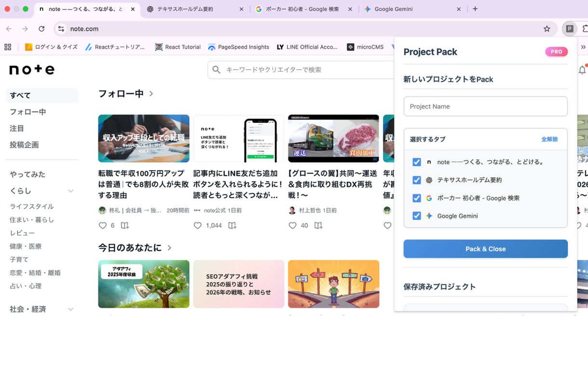The height and width of the screenshot is (368, 588).
Task: Open the SEOアダアフィ挑戦 article thumbnail
Action: 239,284
